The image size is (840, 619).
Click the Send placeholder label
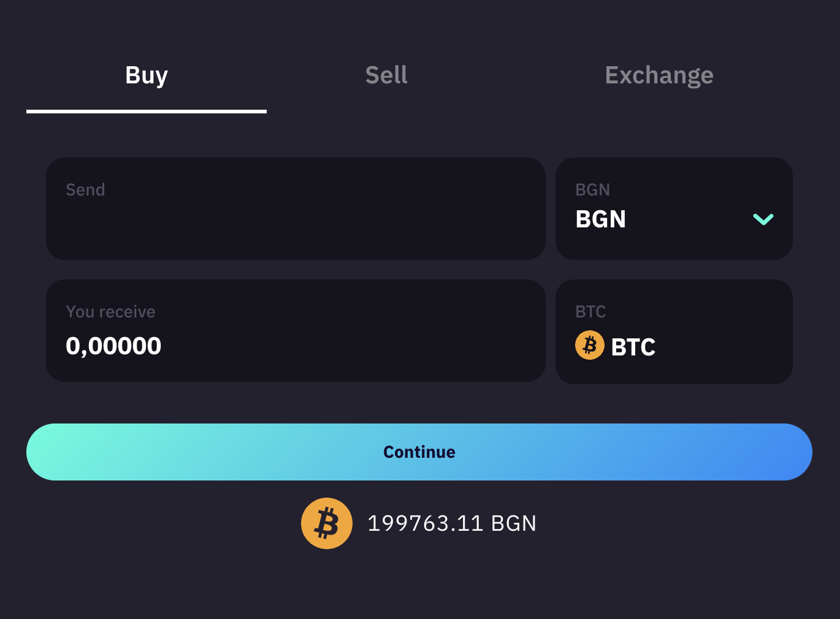[85, 190]
